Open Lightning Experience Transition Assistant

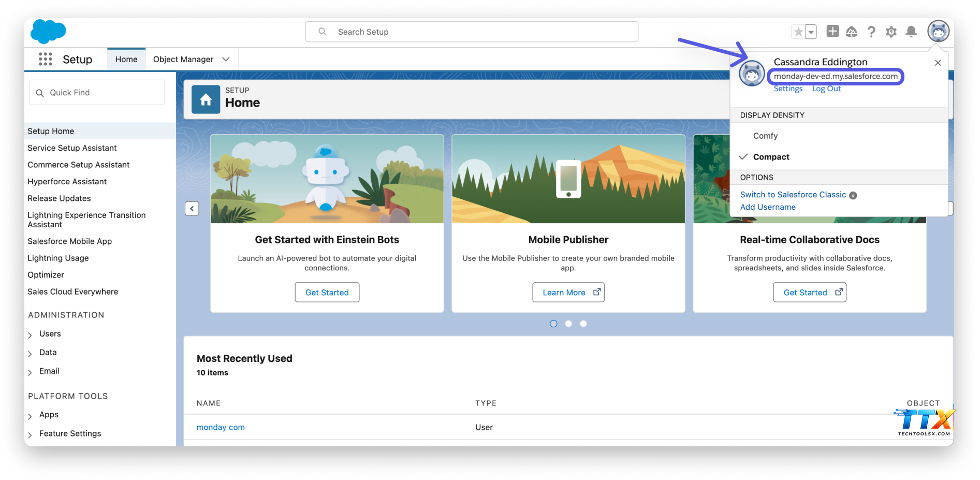click(x=86, y=220)
